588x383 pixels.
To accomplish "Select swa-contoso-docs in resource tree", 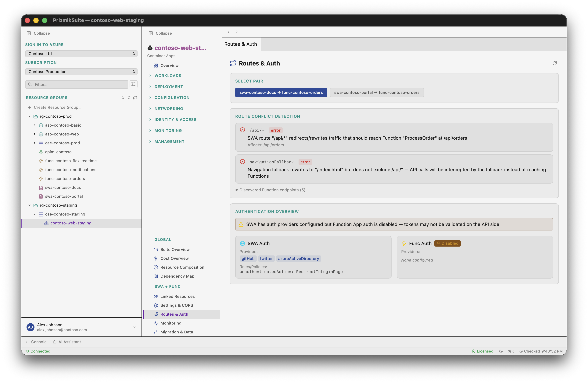I will pyautogui.click(x=81, y=188).
